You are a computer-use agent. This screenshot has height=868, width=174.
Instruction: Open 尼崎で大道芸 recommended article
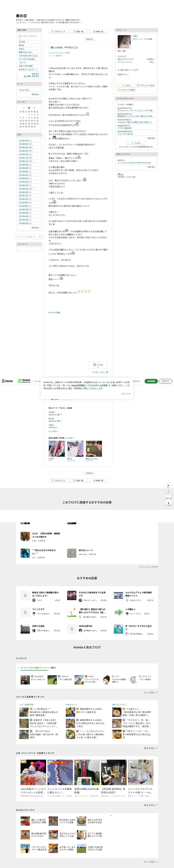pos(38,626)
